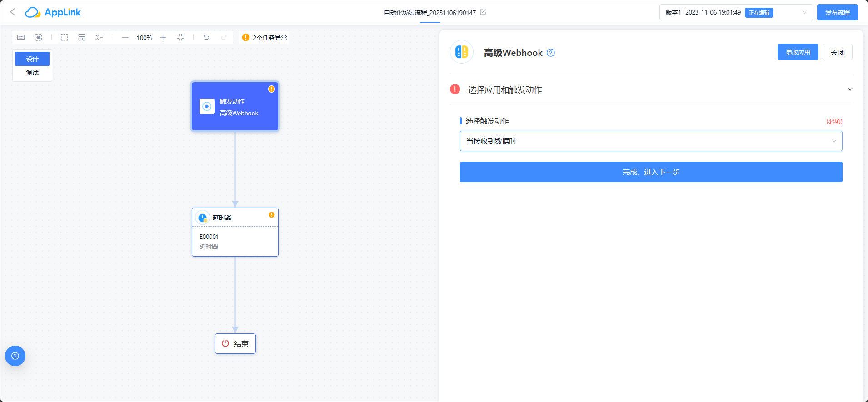The image size is (868, 402).
Task: Click the 2个任务异常 warning label
Action: tap(270, 38)
